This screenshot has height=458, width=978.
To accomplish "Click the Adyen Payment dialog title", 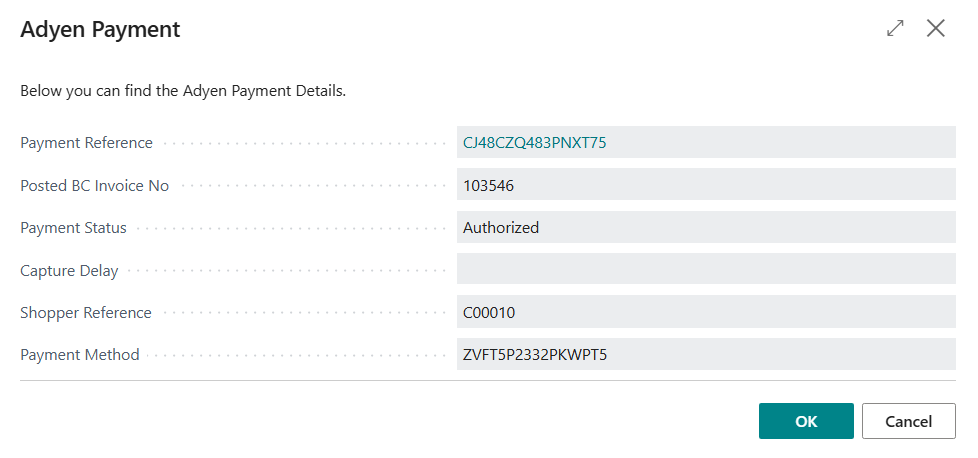I will tap(100, 30).
